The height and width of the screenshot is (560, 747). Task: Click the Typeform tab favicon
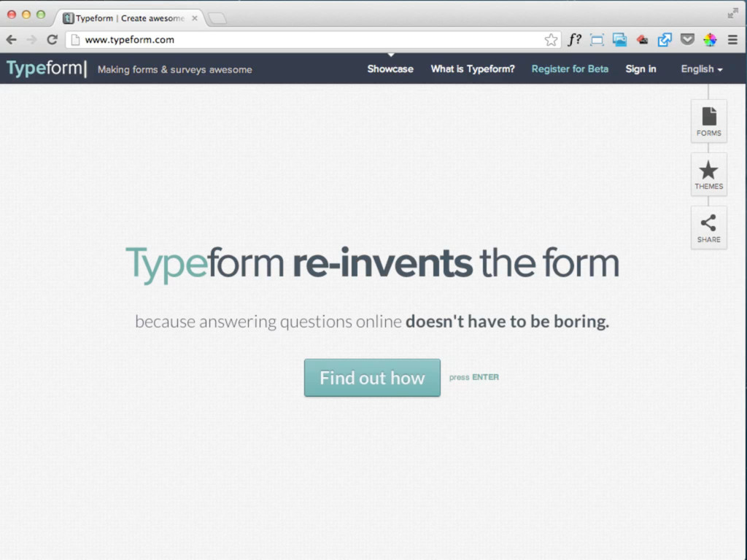click(69, 18)
